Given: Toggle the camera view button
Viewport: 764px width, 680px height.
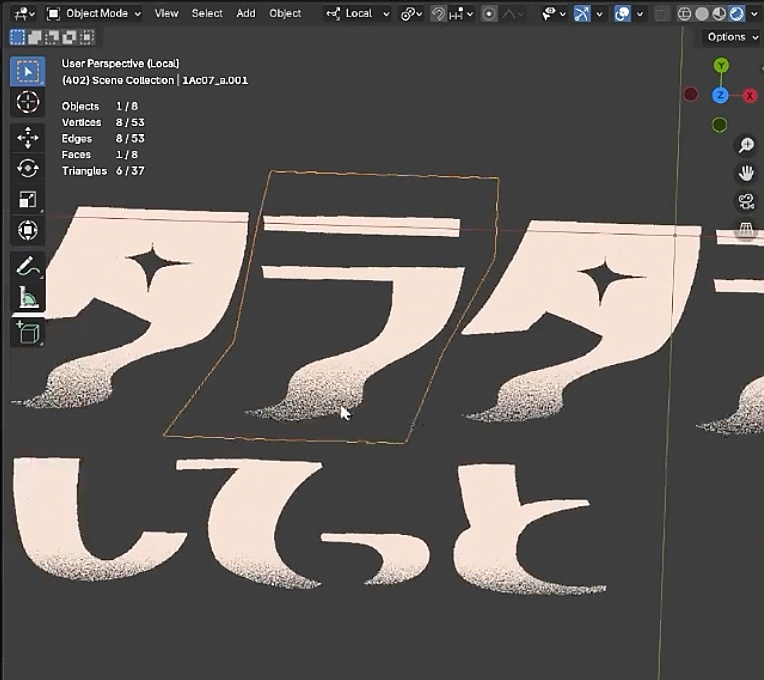Looking at the screenshot, I should 746,202.
